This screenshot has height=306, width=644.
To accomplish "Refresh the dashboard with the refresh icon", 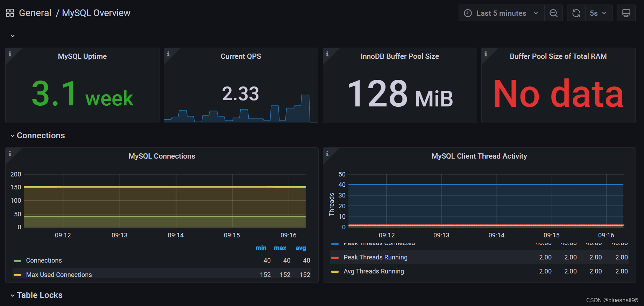I will point(576,13).
